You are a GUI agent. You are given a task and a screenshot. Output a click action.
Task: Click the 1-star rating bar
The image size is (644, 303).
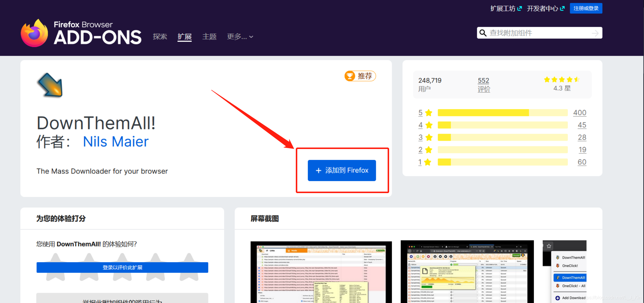coord(503,162)
